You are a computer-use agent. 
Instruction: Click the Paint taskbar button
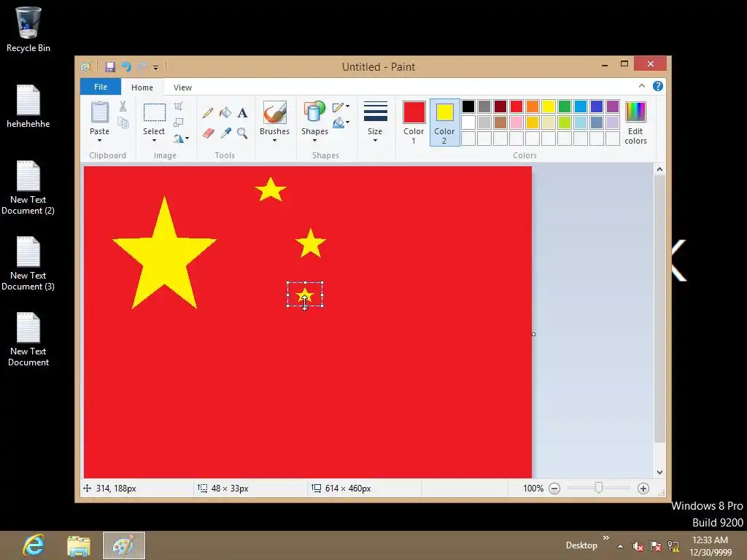click(x=124, y=545)
